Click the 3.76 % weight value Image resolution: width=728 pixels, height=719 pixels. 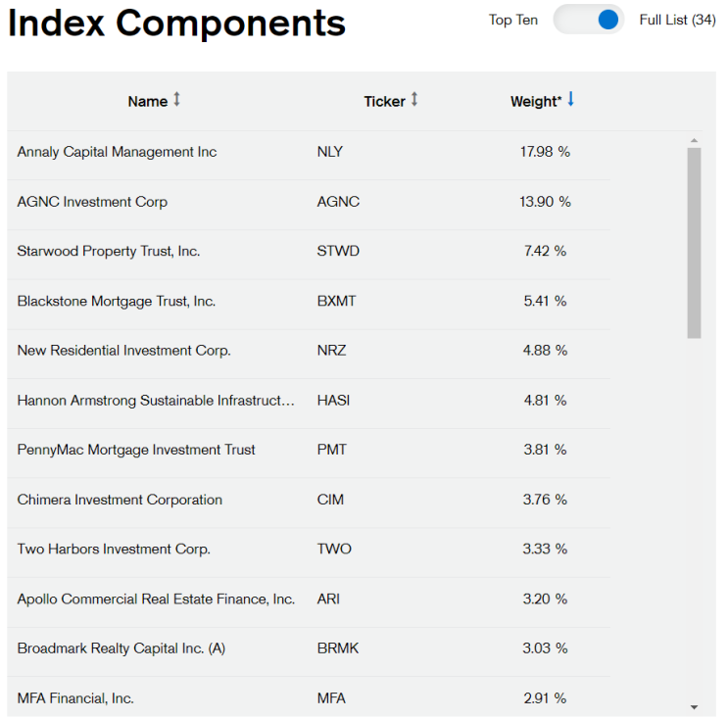click(x=545, y=500)
